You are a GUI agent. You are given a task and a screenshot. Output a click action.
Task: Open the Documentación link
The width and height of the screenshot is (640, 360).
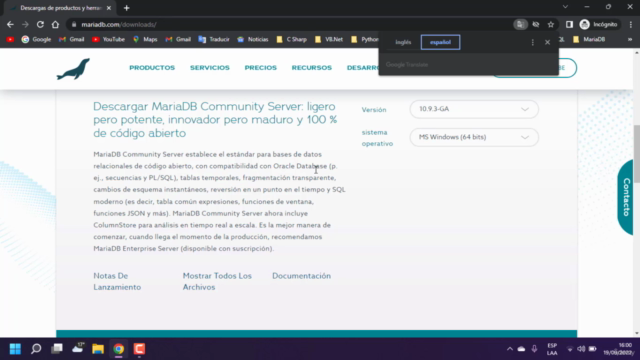tap(301, 276)
